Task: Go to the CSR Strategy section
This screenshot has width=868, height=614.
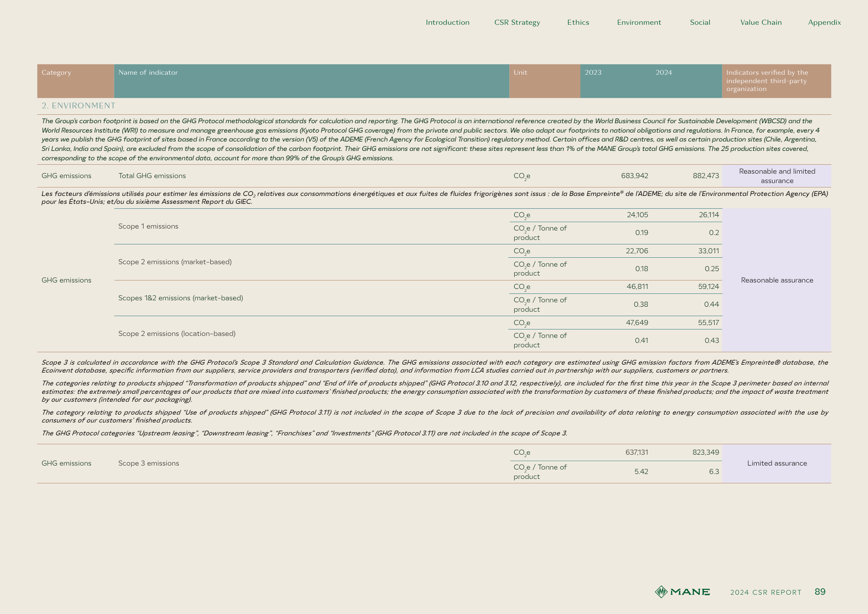Action: (x=517, y=22)
